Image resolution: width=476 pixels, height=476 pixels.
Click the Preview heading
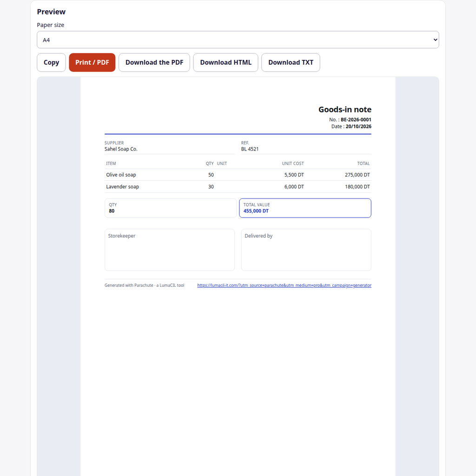51,12
